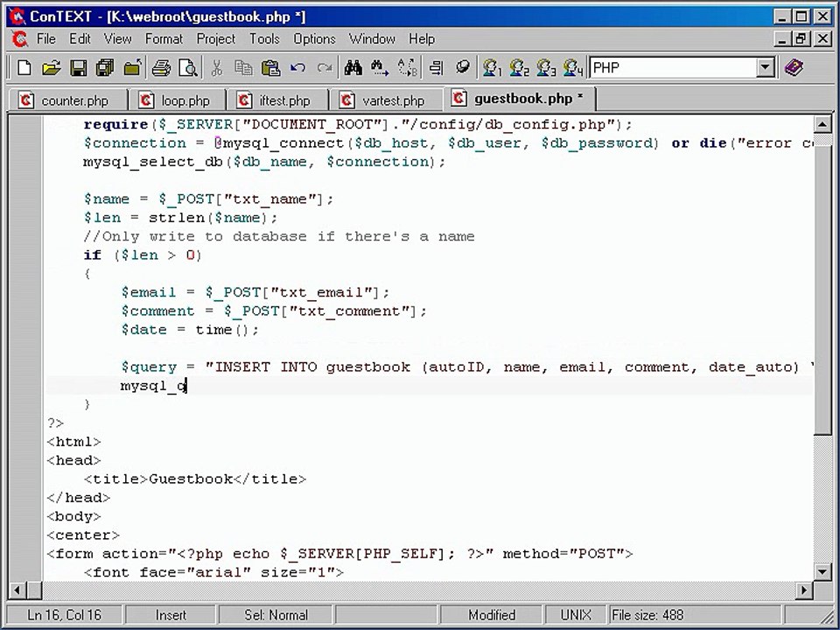Select the guestbook.php tab
This screenshot has height=630, width=840.
(520, 99)
